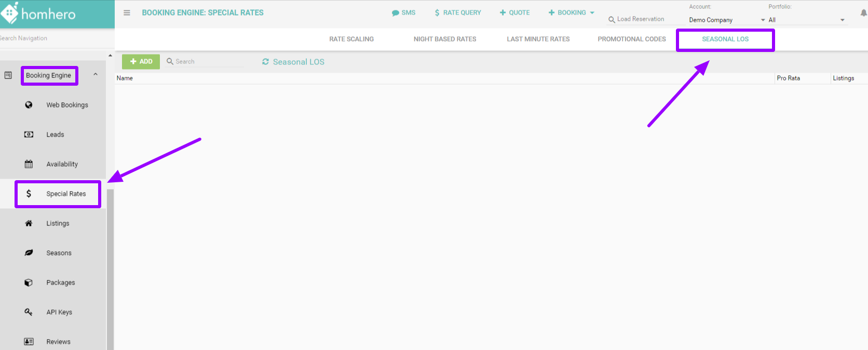The height and width of the screenshot is (350, 868).
Task: Click the API Keys key icon
Action: (29, 312)
